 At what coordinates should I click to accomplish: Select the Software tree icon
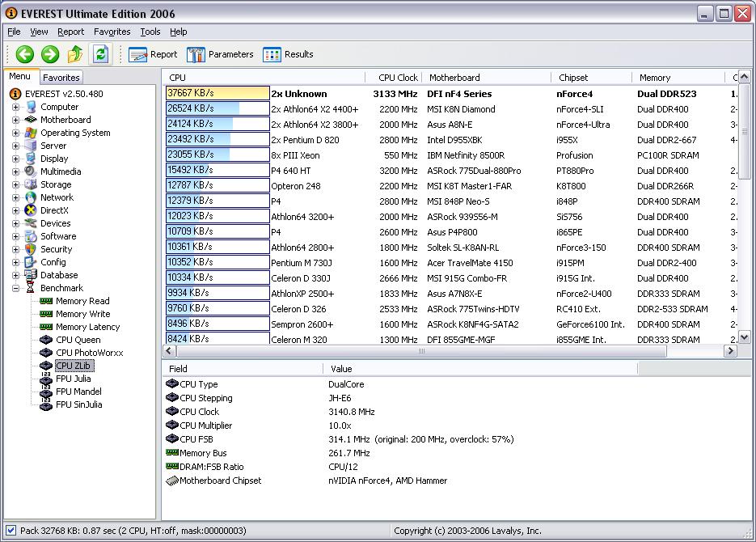point(31,236)
